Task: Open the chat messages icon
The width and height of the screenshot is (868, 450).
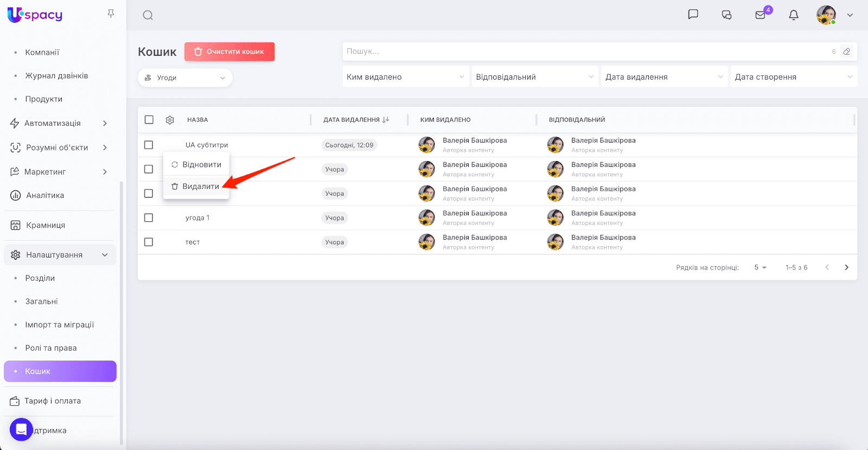Action: (693, 15)
